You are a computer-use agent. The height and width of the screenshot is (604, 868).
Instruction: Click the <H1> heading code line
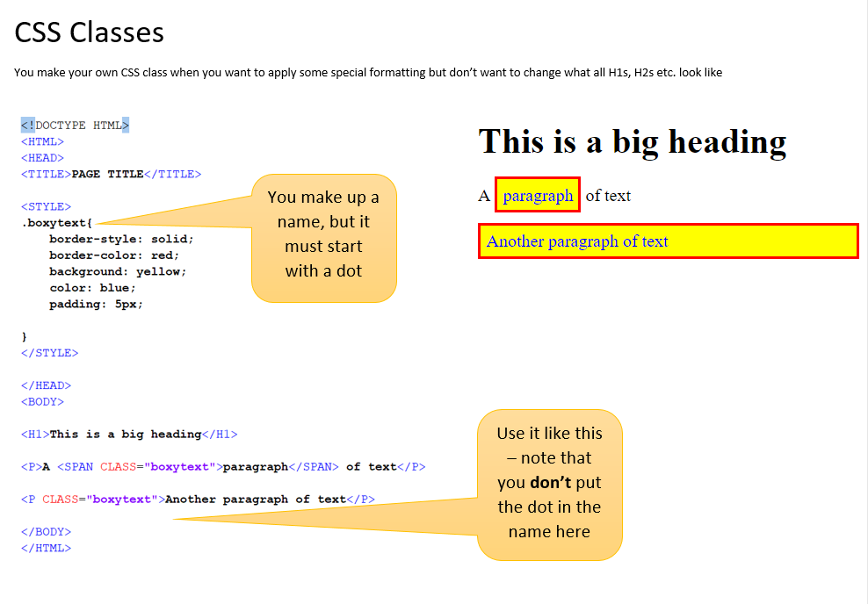point(129,435)
